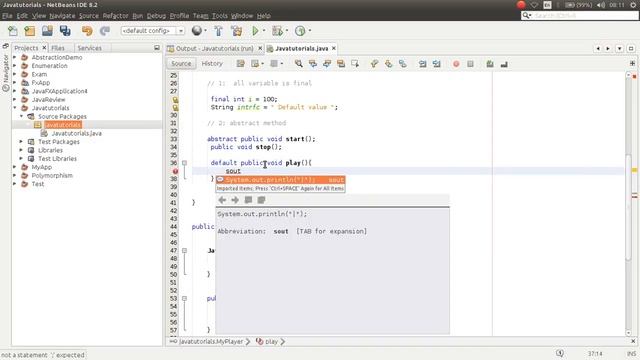The image size is (640, 360).
Task: Click the Toggle Bookmark icon
Action: (402, 64)
